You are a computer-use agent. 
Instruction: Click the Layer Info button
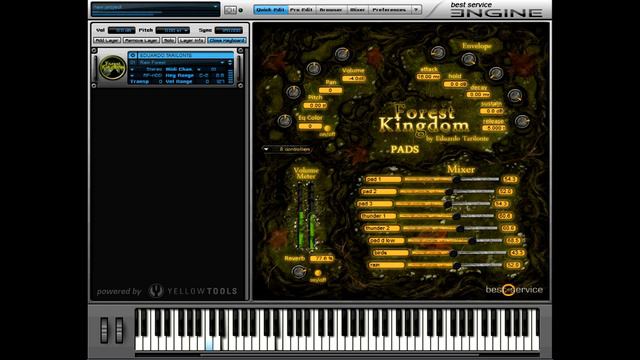pyautogui.click(x=191, y=40)
